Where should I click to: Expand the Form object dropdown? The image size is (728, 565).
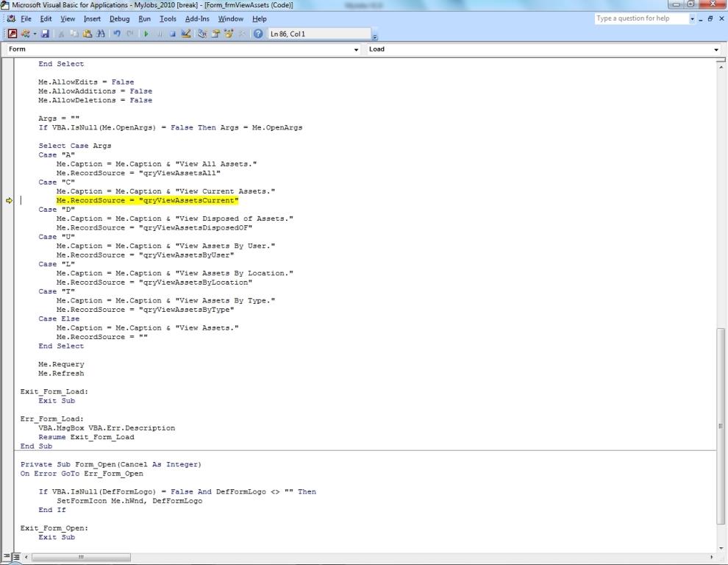(357, 49)
